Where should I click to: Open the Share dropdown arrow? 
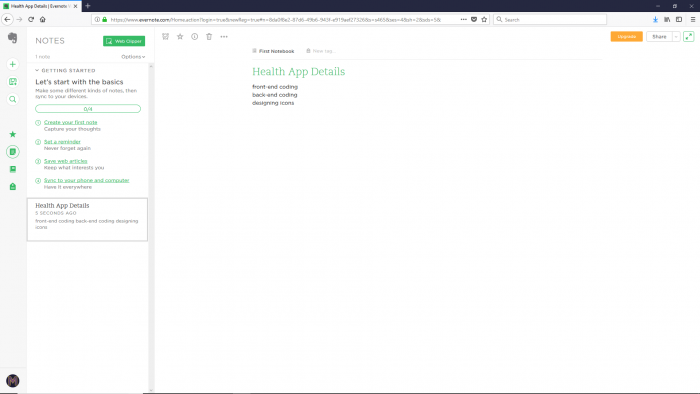click(676, 37)
